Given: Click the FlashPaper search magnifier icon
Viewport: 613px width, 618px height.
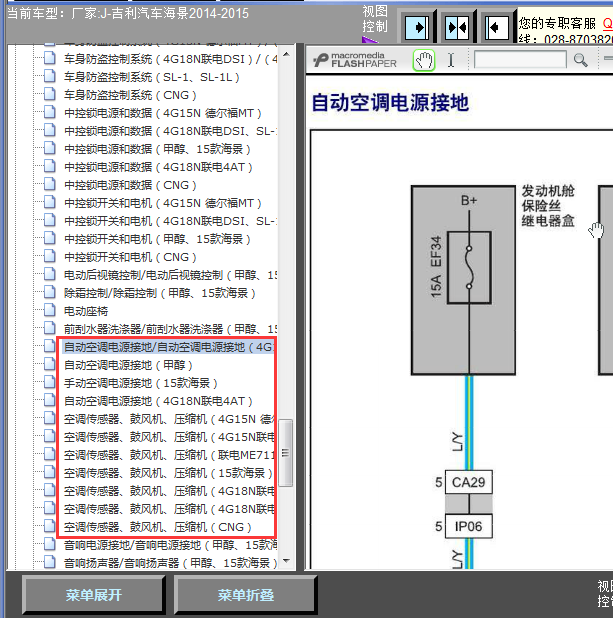Looking at the screenshot, I should (580, 60).
